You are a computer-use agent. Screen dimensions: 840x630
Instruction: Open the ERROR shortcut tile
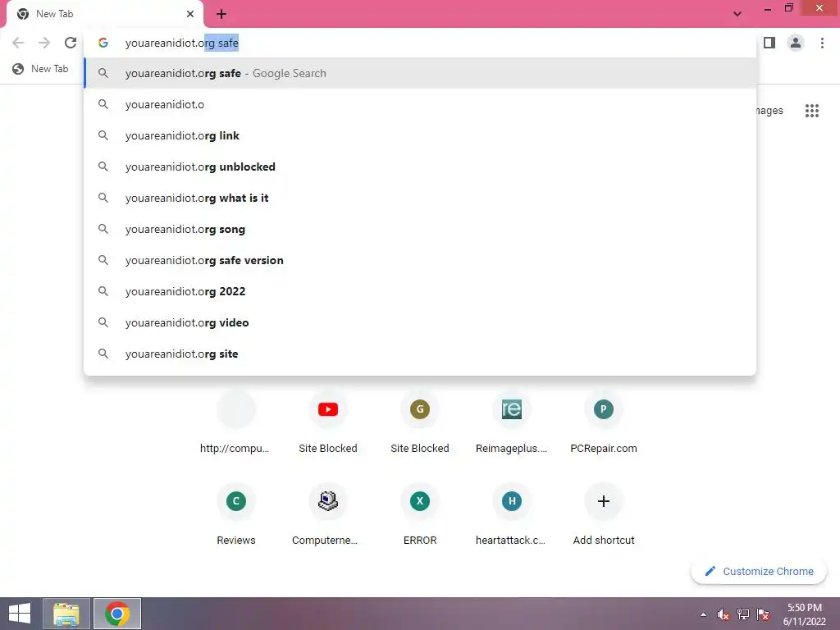point(420,514)
